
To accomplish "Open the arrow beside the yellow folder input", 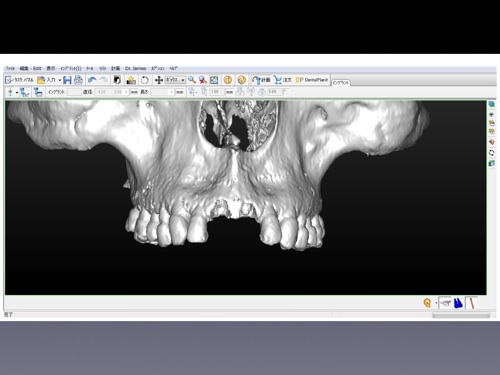I will [x=60, y=80].
